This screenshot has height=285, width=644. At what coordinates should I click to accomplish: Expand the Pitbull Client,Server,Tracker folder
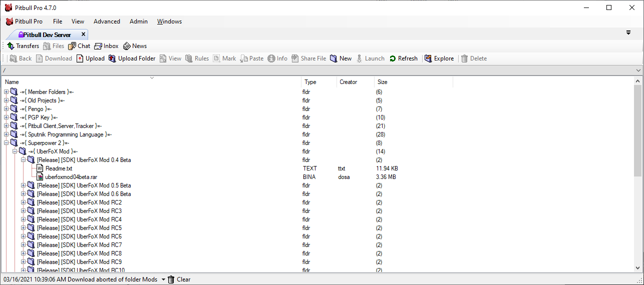pyautogui.click(x=7, y=126)
